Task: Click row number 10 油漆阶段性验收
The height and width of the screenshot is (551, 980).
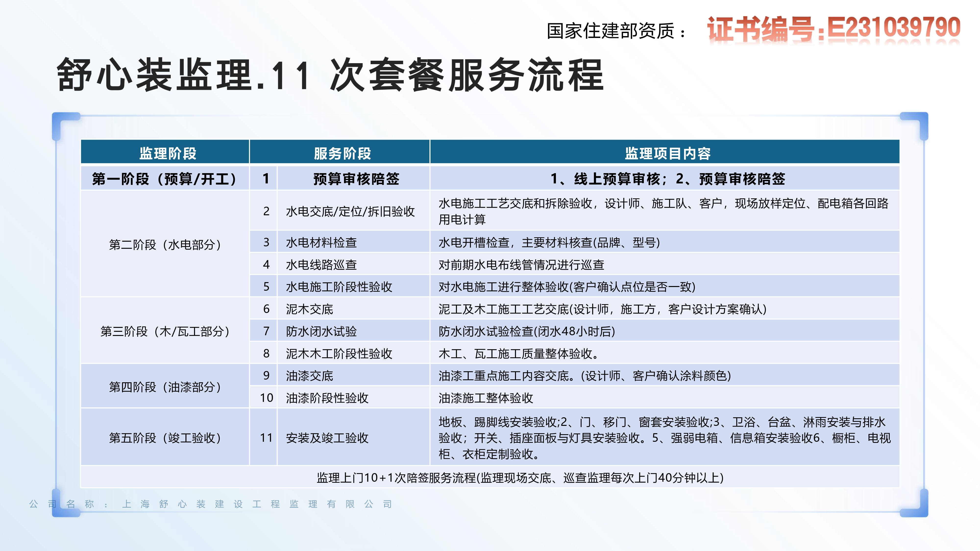Action: pos(327,398)
